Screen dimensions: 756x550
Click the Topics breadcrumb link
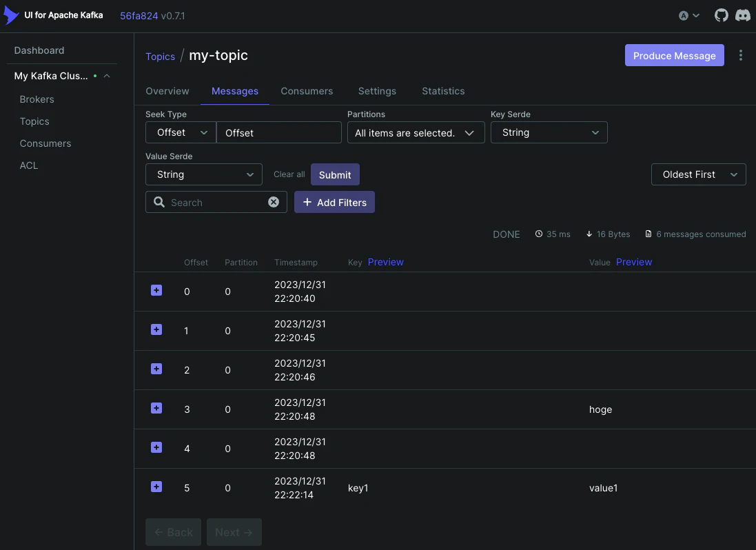(160, 57)
